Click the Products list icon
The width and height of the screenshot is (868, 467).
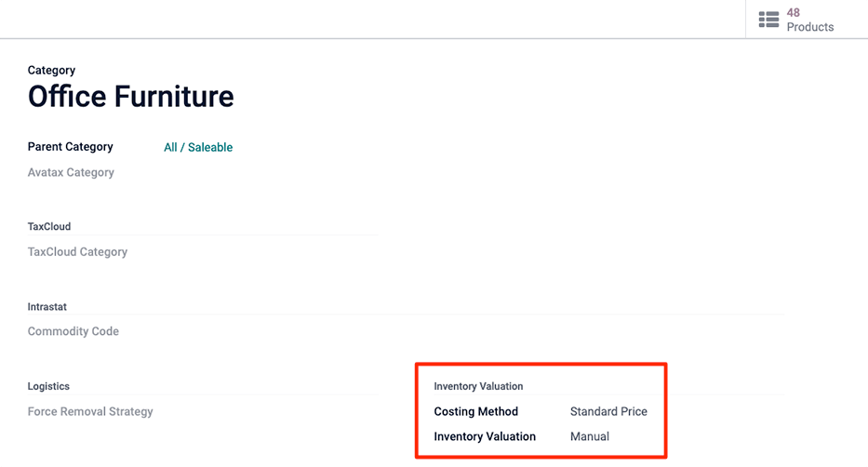click(x=768, y=20)
